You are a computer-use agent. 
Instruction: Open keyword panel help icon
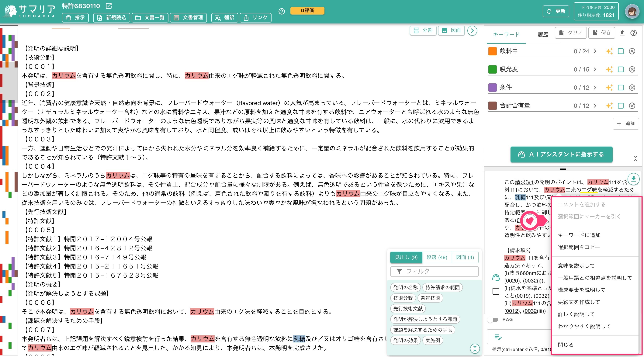pos(633,33)
